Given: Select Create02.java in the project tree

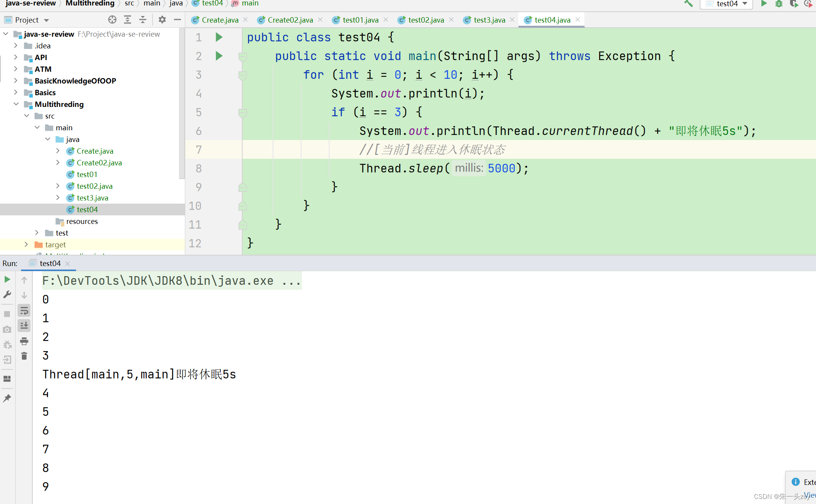Looking at the screenshot, I should [x=99, y=163].
